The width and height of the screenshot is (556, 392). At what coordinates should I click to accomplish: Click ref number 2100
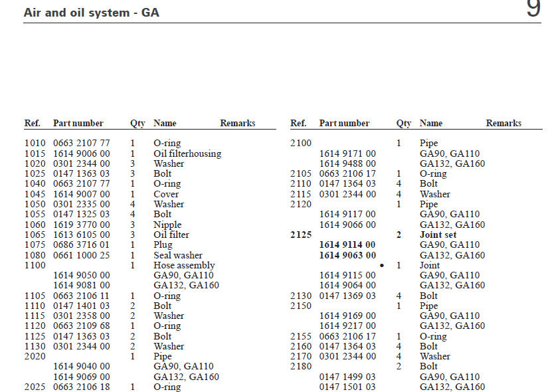pyautogui.click(x=301, y=143)
